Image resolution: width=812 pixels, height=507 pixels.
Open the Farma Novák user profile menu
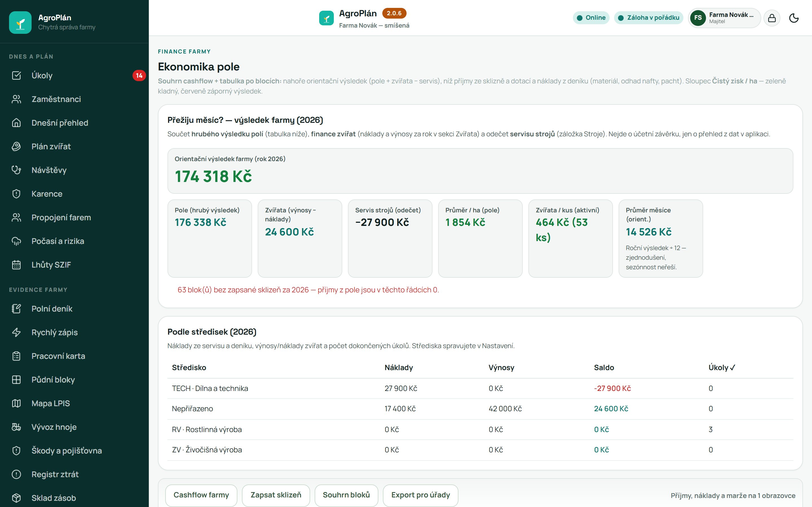pos(724,18)
